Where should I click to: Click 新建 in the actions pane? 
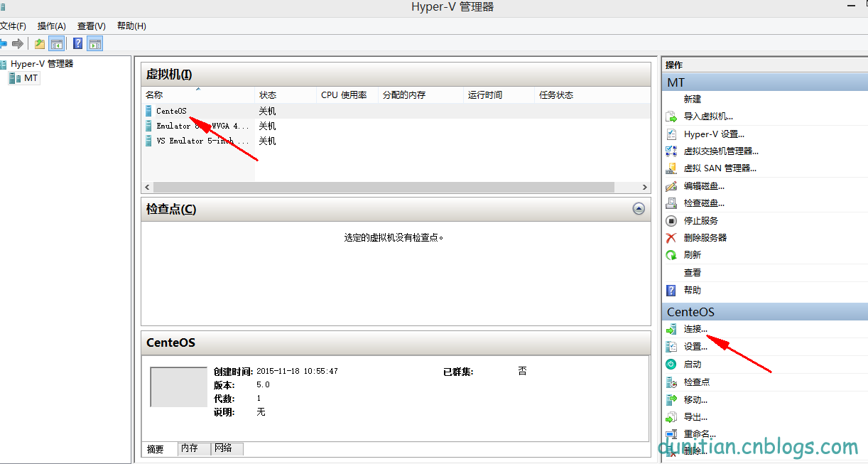tap(693, 99)
